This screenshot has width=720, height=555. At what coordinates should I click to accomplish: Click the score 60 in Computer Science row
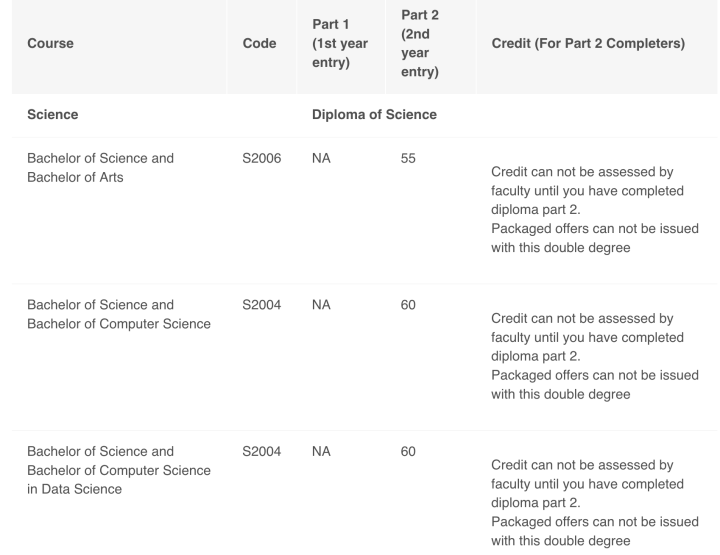coord(408,305)
